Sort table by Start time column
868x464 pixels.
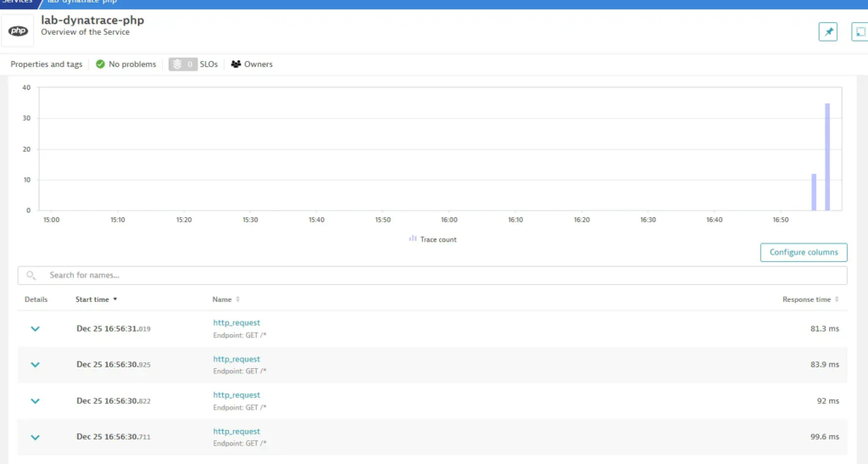[x=96, y=299]
